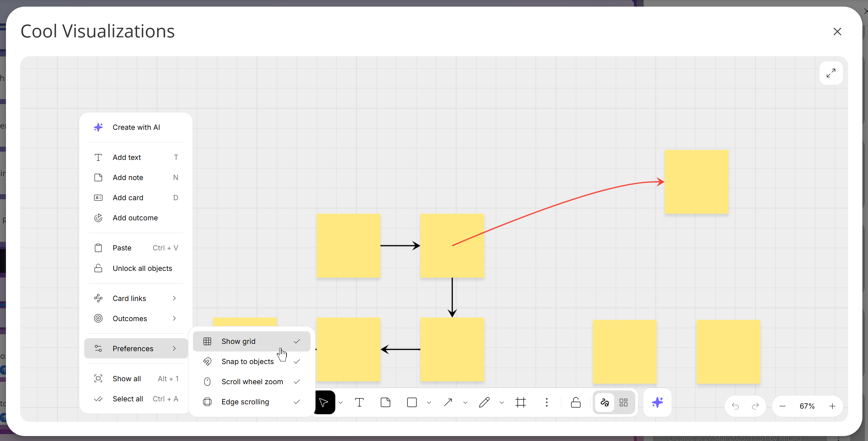Viewport: 868px width, 441px height.
Task: Choose Add note from context menu
Action: (128, 177)
